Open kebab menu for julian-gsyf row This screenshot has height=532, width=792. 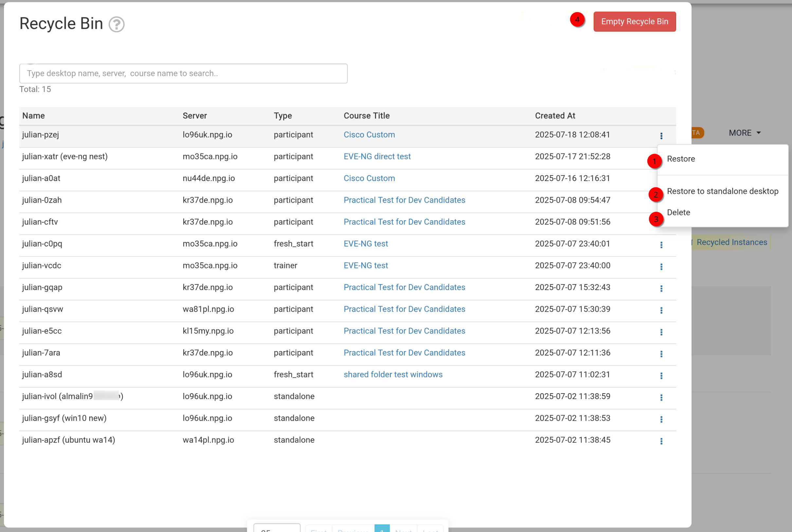661,419
